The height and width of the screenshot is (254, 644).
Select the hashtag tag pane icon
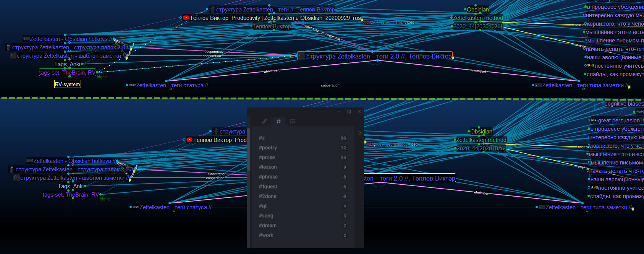(x=278, y=121)
